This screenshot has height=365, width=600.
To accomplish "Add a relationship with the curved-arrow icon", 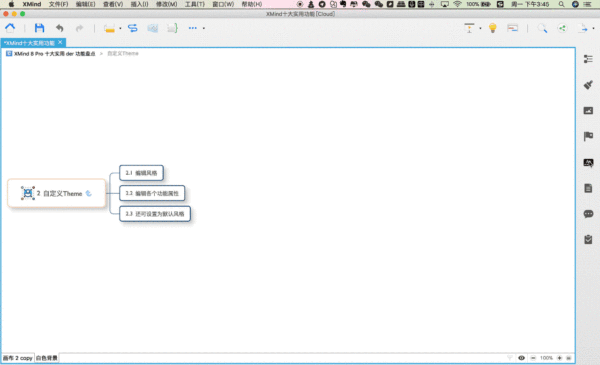I will point(132,28).
